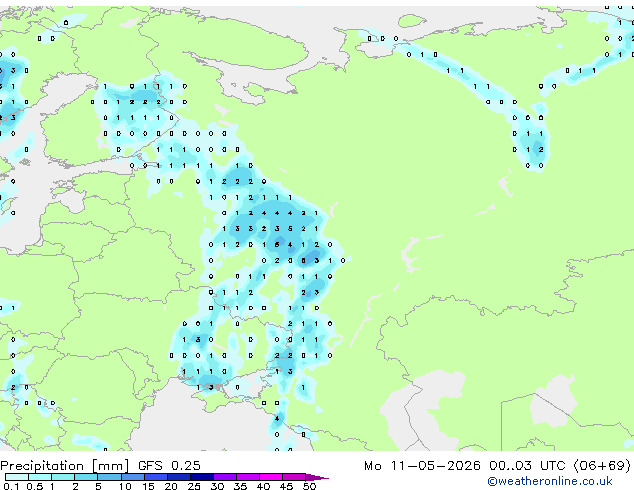
Task: Click the '40' legend scale label
Action: pos(263,486)
